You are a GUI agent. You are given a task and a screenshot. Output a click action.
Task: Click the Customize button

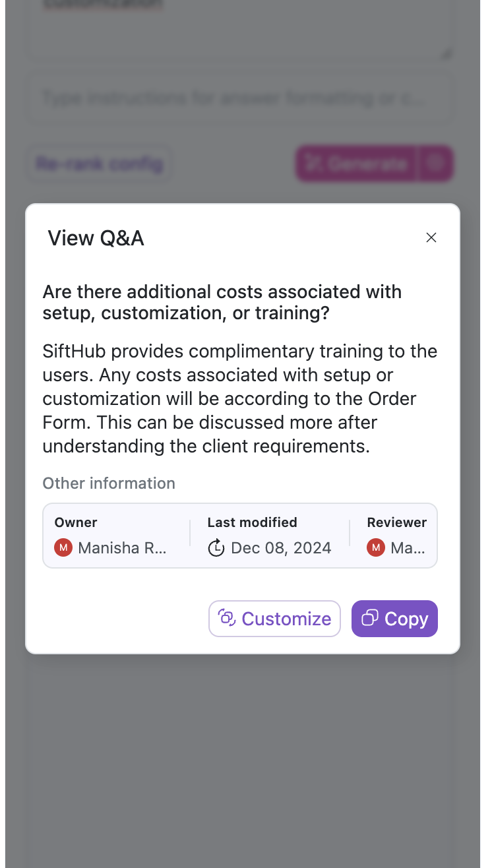tap(274, 619)
